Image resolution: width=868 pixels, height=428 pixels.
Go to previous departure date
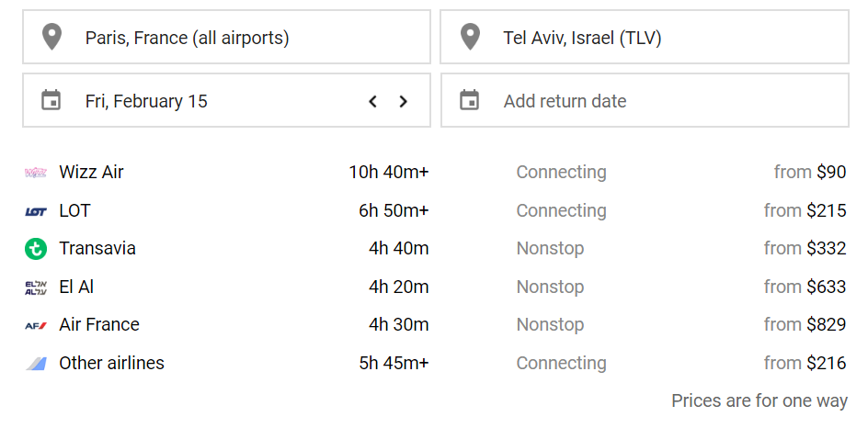(x=372, y=101)
